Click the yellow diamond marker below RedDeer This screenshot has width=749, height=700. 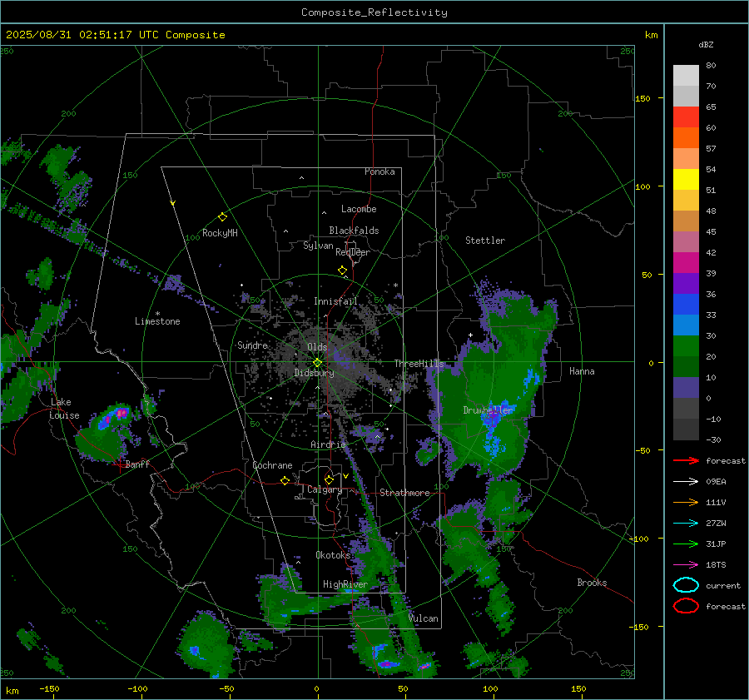click(x=342, y=271)
